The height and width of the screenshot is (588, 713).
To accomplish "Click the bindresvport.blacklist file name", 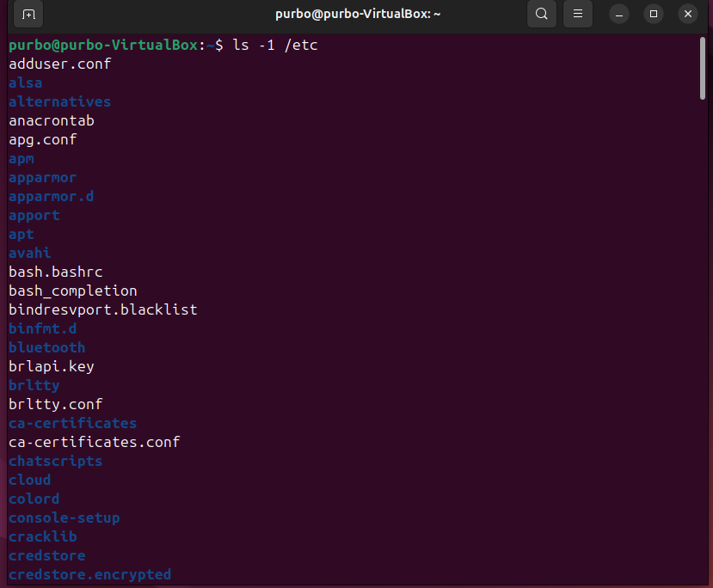I will 102,310.
